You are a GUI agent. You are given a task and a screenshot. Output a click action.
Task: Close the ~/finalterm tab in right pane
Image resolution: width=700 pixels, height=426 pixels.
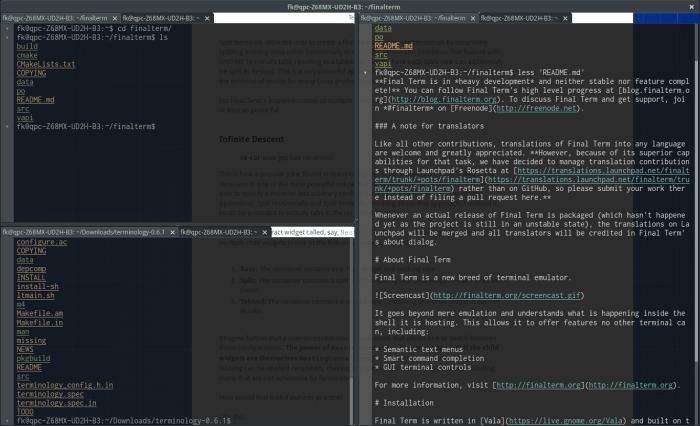[473, 18]
